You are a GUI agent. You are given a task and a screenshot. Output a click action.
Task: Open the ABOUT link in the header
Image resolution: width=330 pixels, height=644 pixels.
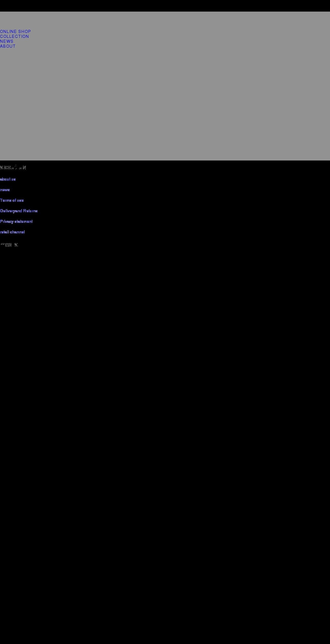click(x=8, y=46)
